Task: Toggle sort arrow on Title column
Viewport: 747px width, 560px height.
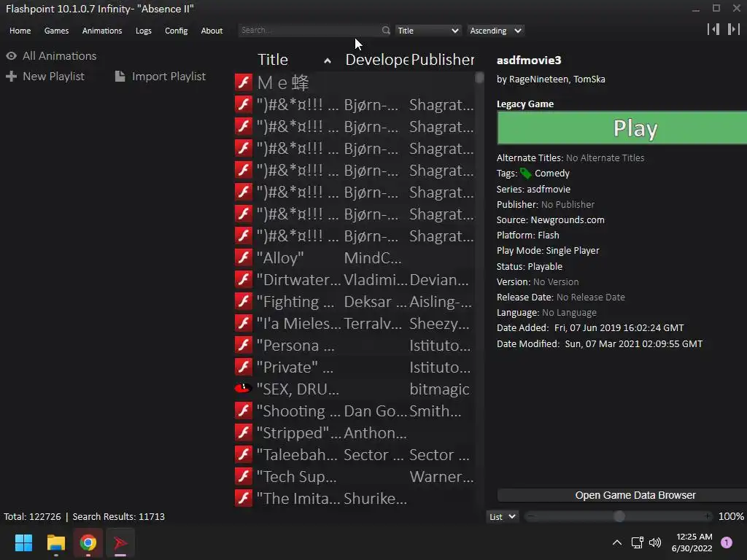Action: pyautogui.click(x=328, y=61)
